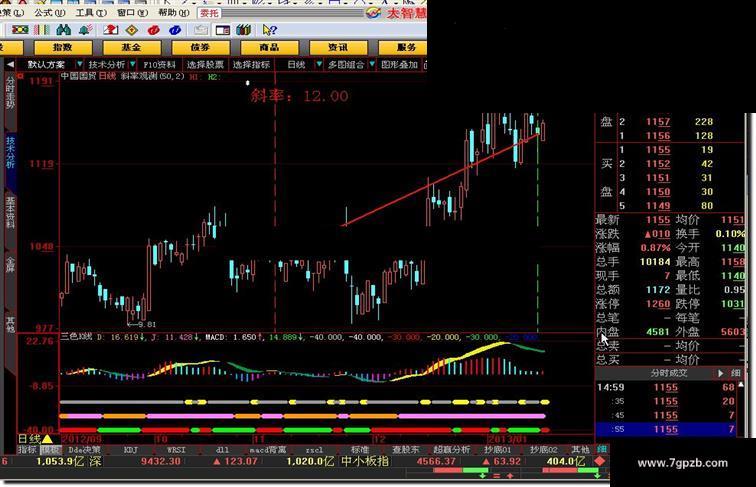Select the Dde决策 indicator tab
The width and height of the screenshot is (756, 487).
coord(84,449)
